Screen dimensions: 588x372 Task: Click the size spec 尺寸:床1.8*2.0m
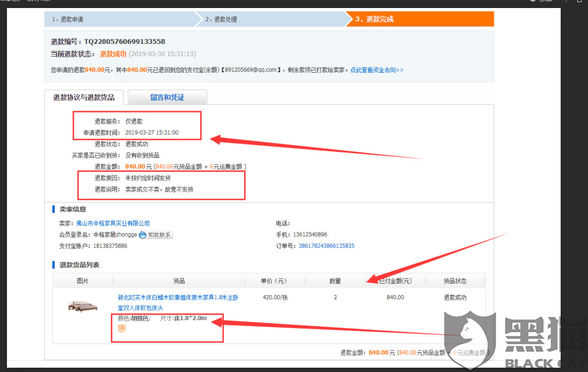pos(184,318)
